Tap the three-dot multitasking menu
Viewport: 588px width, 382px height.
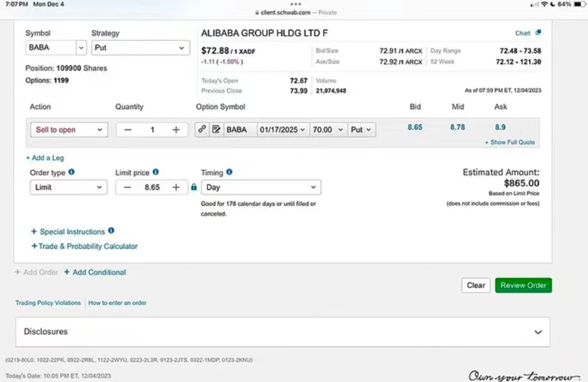296,4
